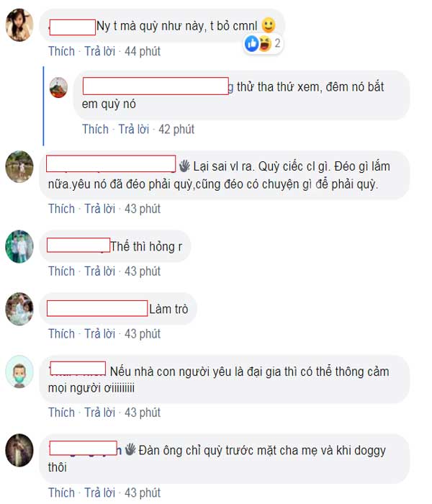The height and width of the screenshot is (504, 432).
Task: Open avatar of the 'Làm trò' commenter
Action: 19,309
